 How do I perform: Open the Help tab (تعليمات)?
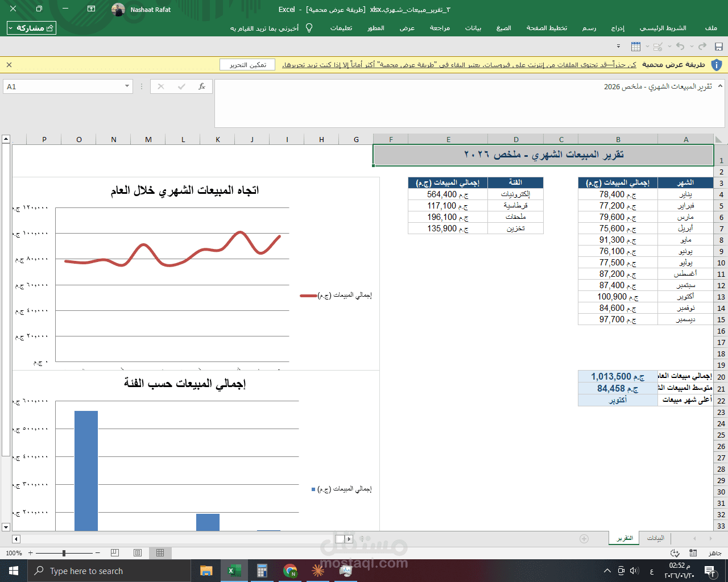pyautogui.click(x=341, y=28)
